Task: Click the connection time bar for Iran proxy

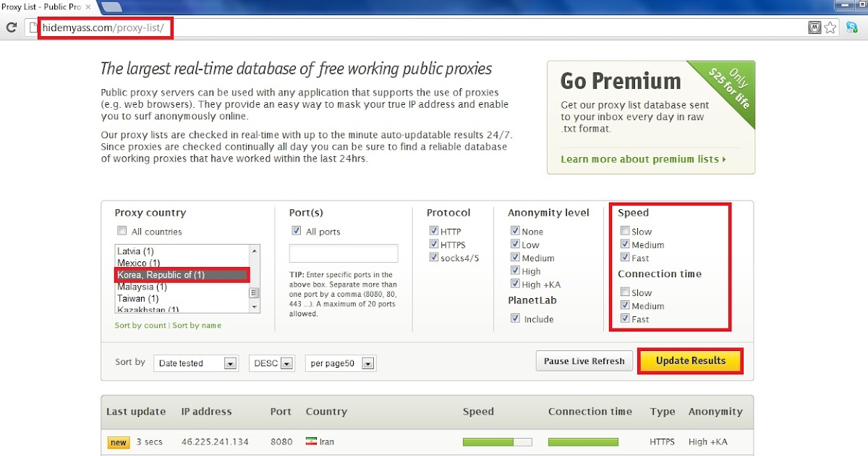Action: pyautogui.click(x=583, y=442)
